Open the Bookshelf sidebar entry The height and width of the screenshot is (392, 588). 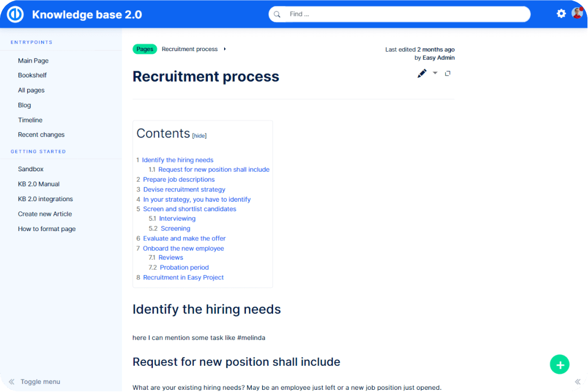click(32, 75)
